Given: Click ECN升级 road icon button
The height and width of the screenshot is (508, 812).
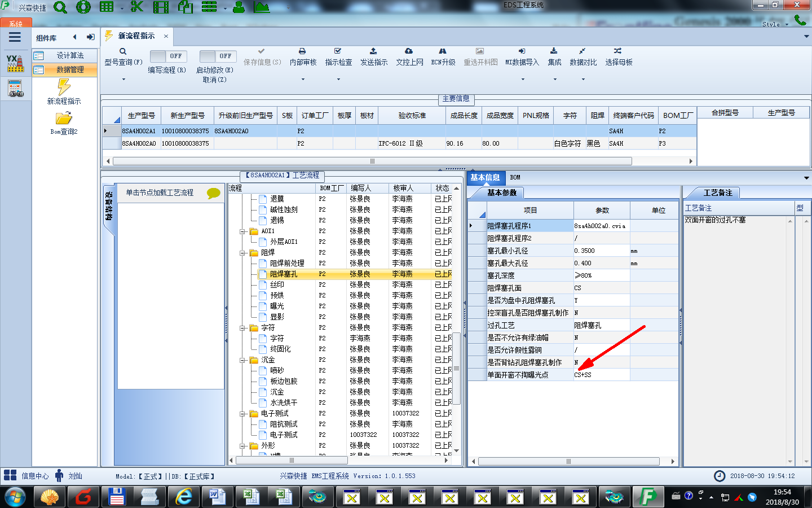Looking at the screenshot, I should [x=443, y=58].
